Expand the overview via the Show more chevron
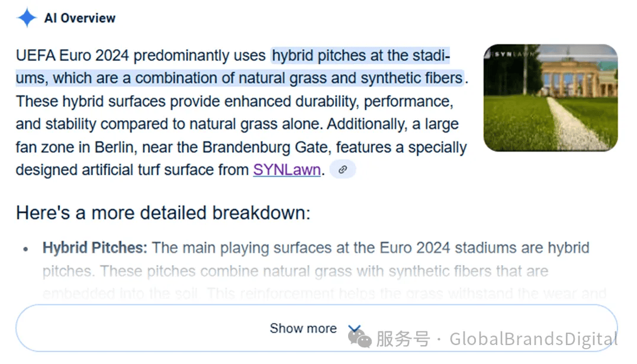The height and width of the screenshot is (364, 637). tap(354, 328)
